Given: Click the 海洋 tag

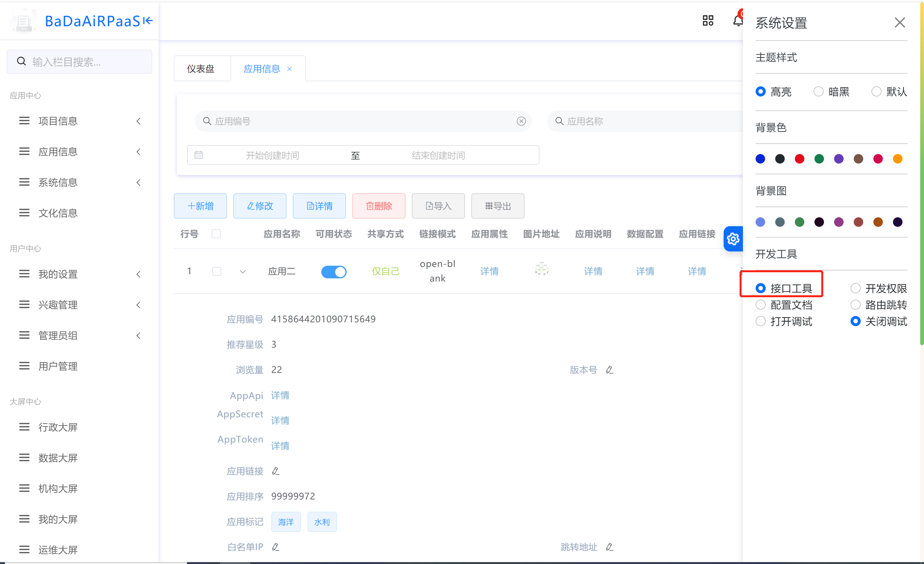Looking at the screenshot, I should point(286,522).
